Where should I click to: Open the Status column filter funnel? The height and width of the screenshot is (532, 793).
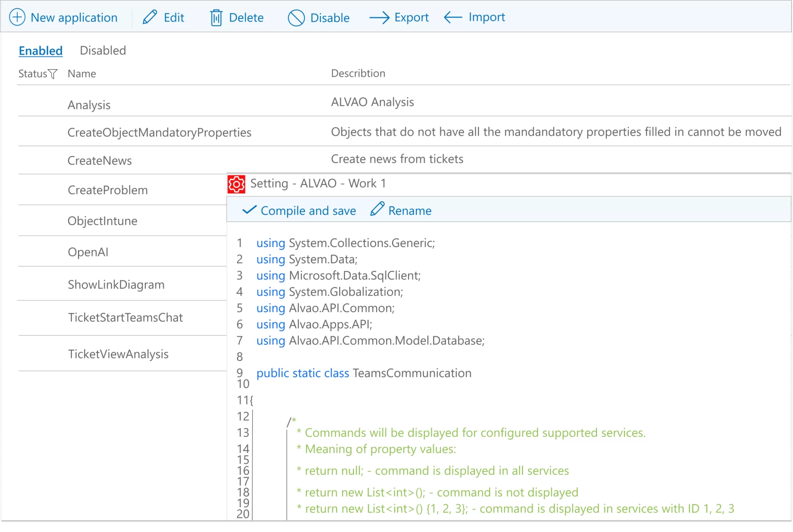[x=53, y=74]
